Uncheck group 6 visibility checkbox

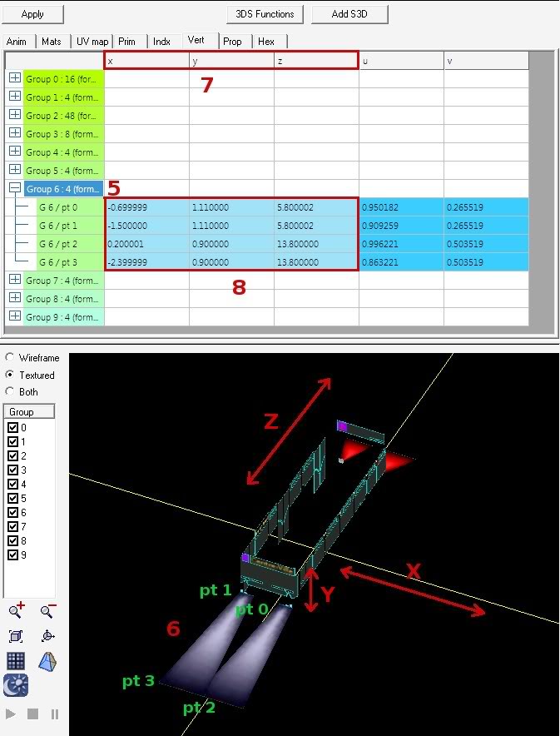(12, 512)
